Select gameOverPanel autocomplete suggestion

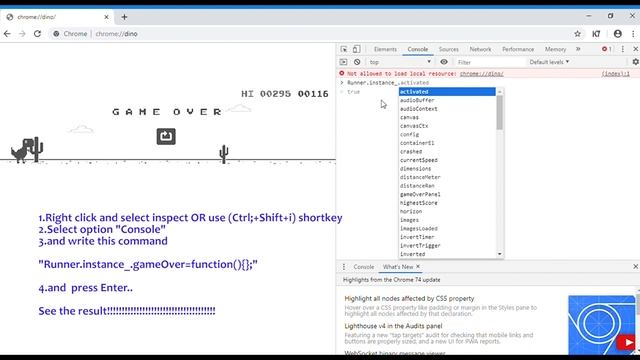447,194
